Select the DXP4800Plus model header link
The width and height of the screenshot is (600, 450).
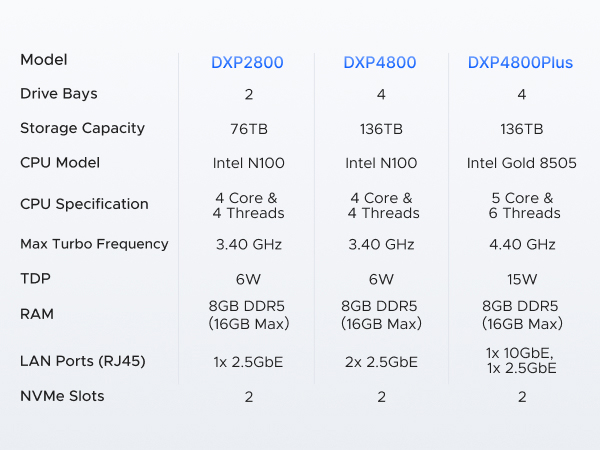520,62
